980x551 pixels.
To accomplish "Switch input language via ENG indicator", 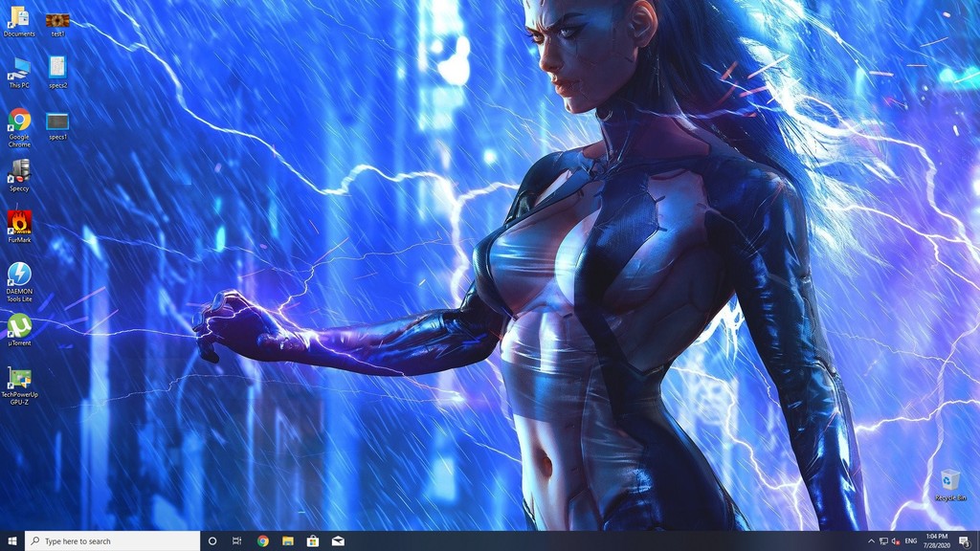I will 911,541.
